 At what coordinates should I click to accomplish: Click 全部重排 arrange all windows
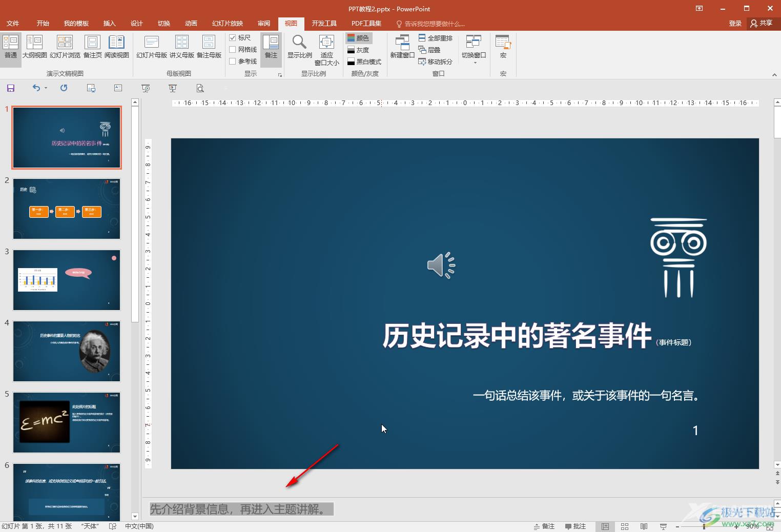click(436, 38)
